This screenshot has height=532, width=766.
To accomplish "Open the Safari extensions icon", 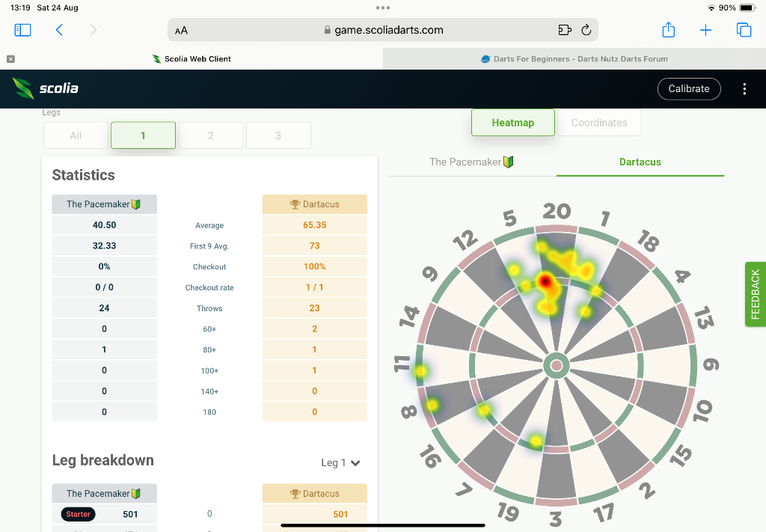I will click(x=565, y=30).
